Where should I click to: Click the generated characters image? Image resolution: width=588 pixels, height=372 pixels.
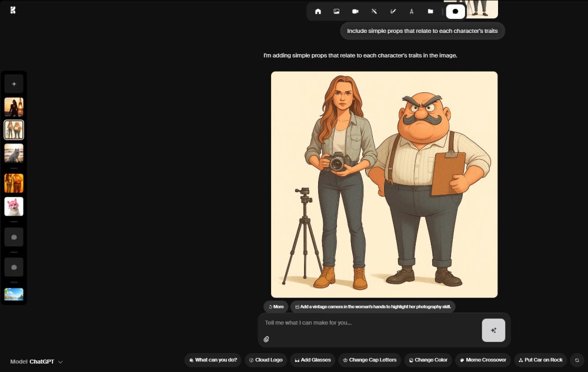[x=385, y=185]
